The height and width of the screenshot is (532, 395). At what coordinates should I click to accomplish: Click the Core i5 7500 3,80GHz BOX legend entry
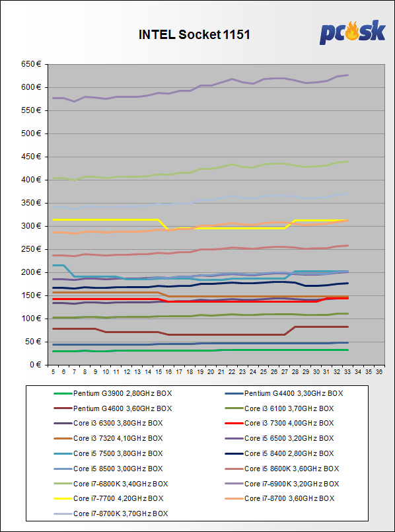pyautogui.click(x=109, y=453)
